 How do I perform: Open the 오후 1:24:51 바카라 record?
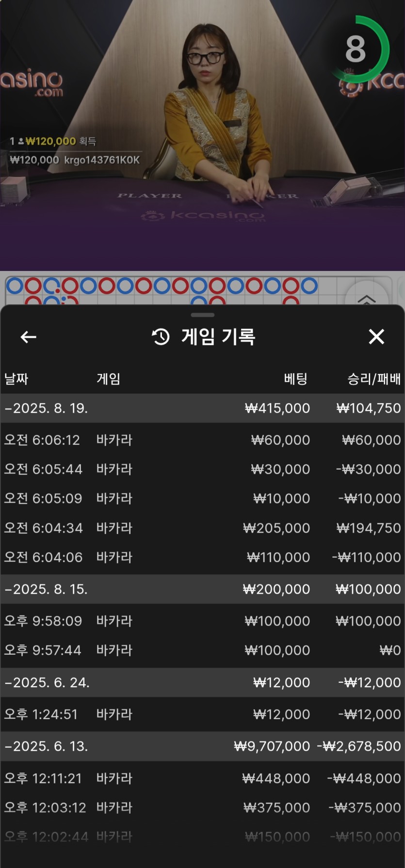[202, 714]
